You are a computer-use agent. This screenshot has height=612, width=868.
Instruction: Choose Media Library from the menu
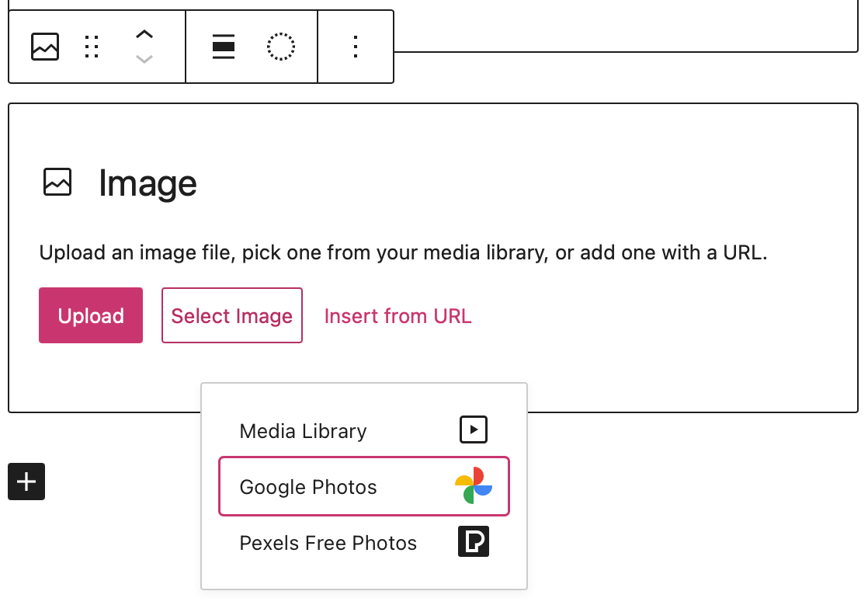[363, 430]
